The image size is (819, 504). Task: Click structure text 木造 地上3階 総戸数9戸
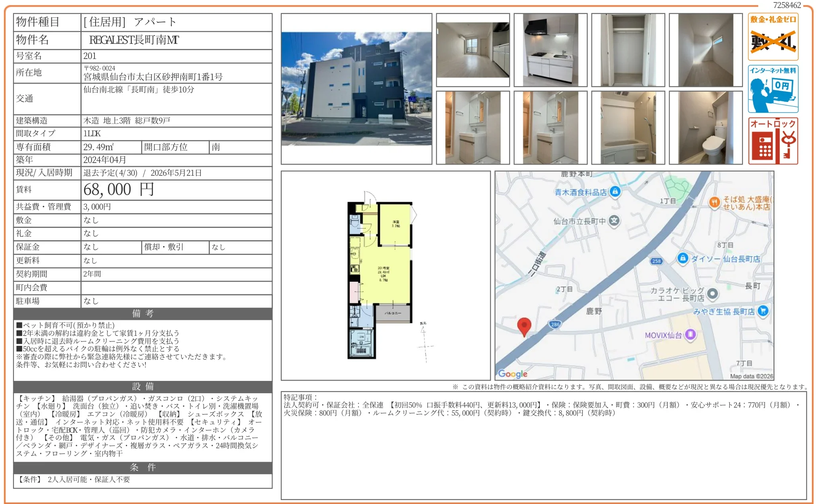click(127, 121)
